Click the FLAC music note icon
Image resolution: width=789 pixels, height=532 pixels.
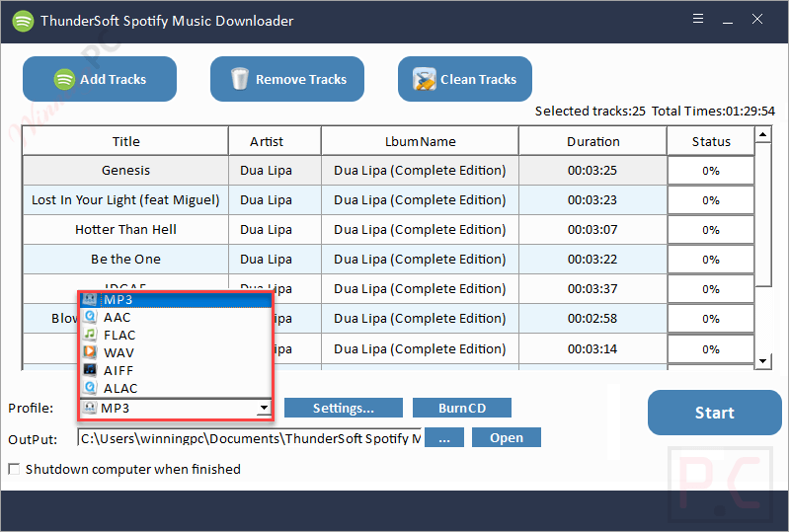pos(90,335)
